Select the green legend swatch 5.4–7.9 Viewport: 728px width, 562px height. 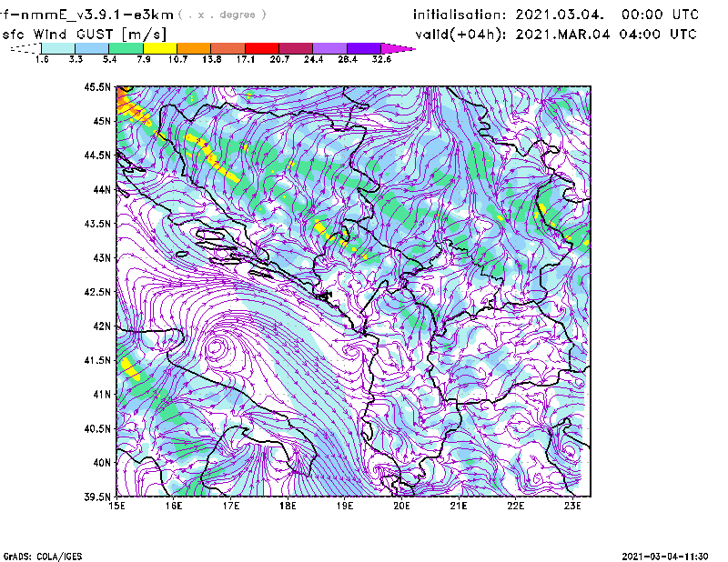126,48
